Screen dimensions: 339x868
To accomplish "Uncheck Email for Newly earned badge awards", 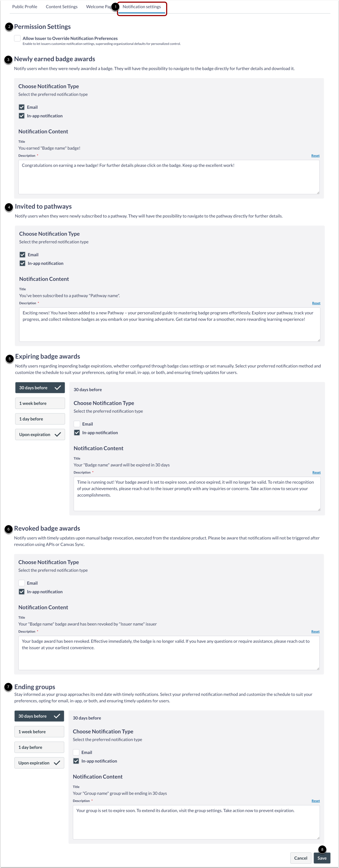I will click(22, 107).
